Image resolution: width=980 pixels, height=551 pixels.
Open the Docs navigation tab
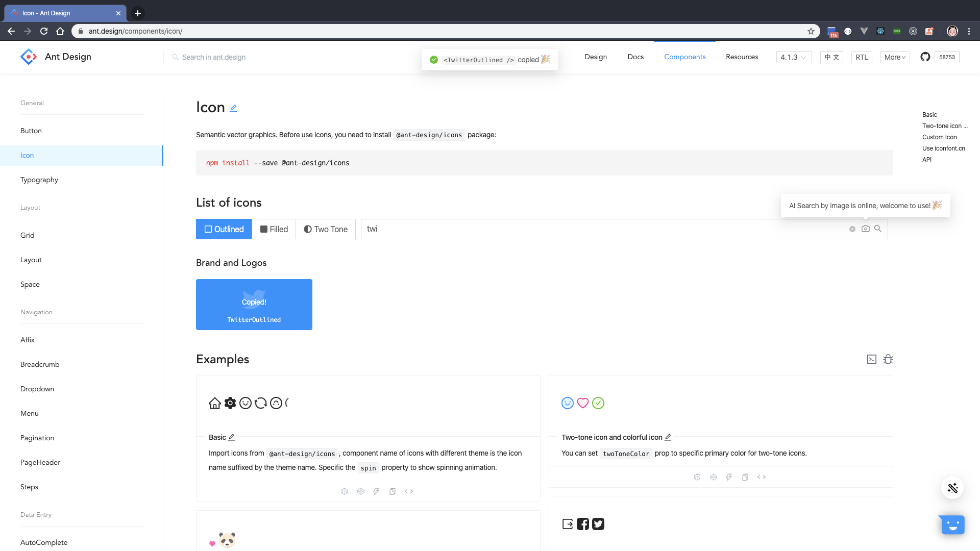tap(635, 57)
